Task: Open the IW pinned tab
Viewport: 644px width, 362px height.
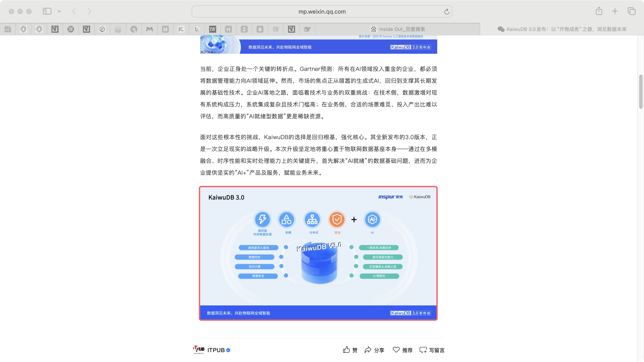Action: click(212, 29)
